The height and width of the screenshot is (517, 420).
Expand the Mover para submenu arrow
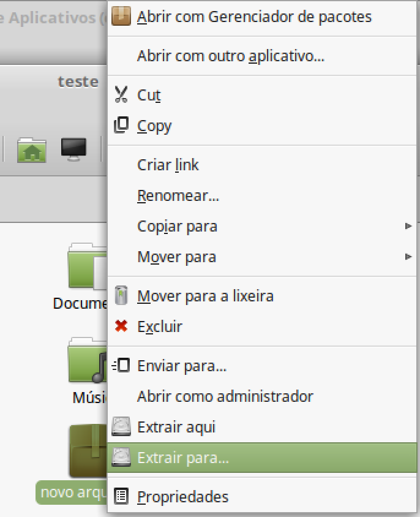[408, 257]
